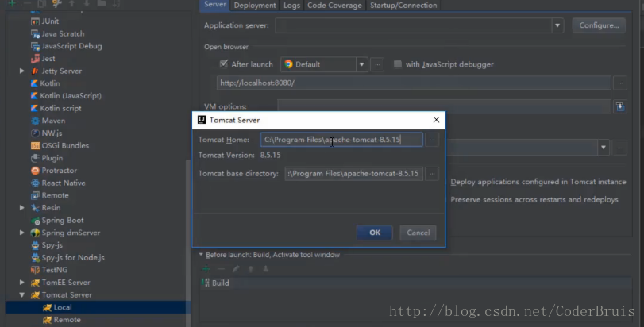Click the TestNG icon

pos(35,270)
